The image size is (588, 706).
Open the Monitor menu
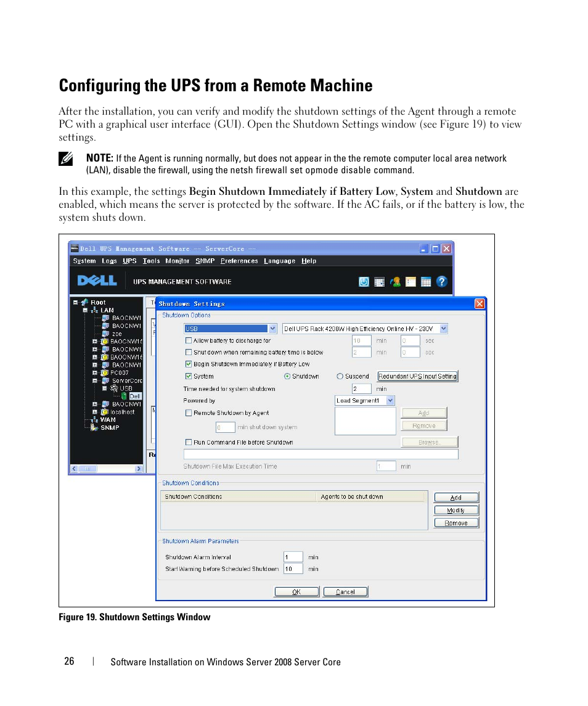click(177, 261)
